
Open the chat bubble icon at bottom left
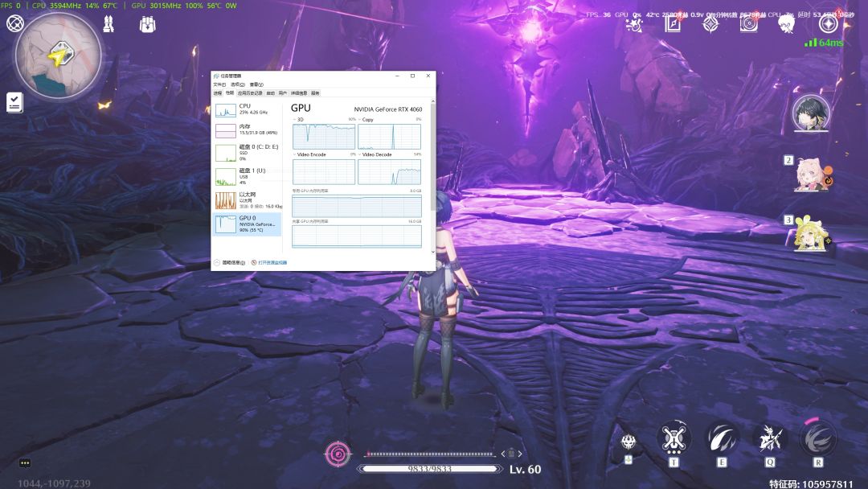25,463
